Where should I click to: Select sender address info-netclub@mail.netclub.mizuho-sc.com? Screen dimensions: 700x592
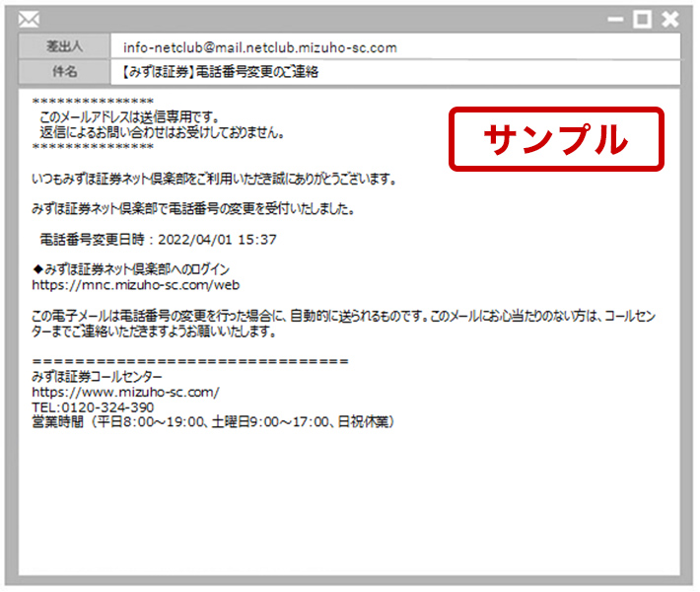pyautogui.click(x=260, y=47)
